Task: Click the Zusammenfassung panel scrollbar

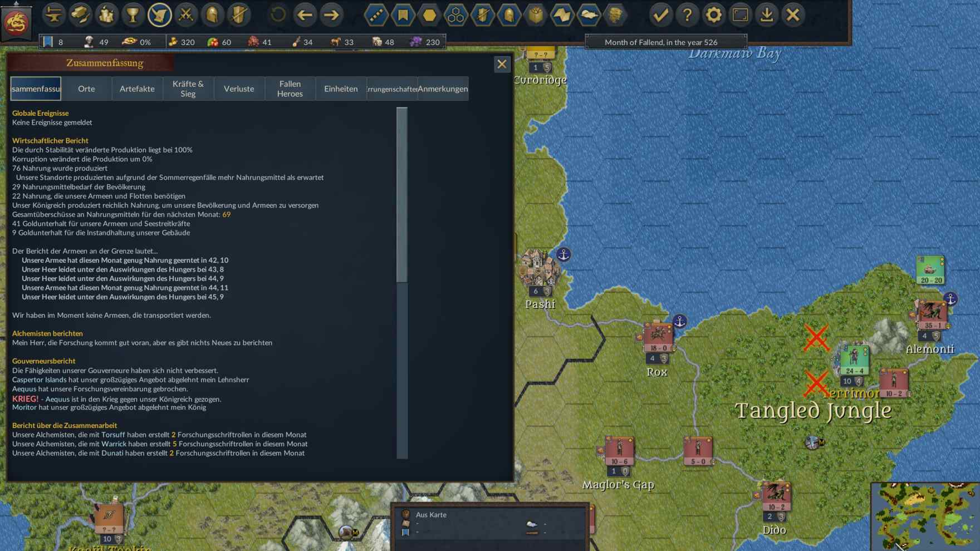Action: pyautogui.click(x=402, y=195)
